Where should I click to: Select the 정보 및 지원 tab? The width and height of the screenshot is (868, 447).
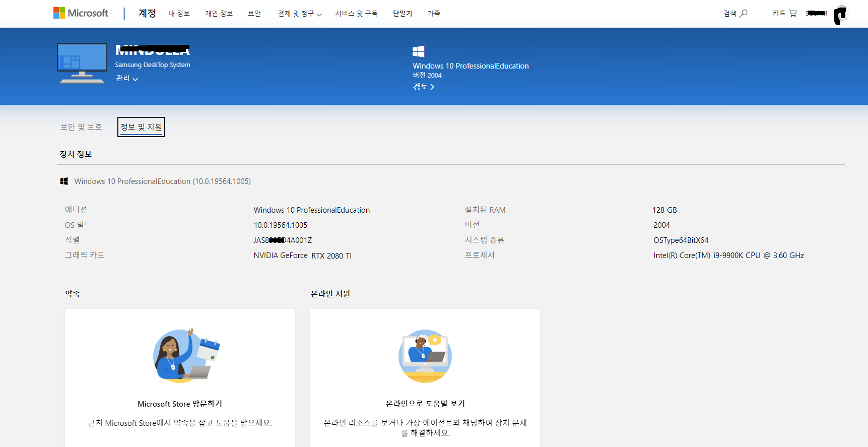pos(141,127)
